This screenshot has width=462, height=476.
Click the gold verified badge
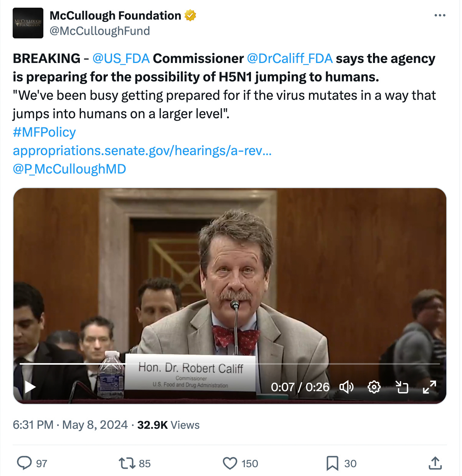pyautogui.click(x=190, y=15)
